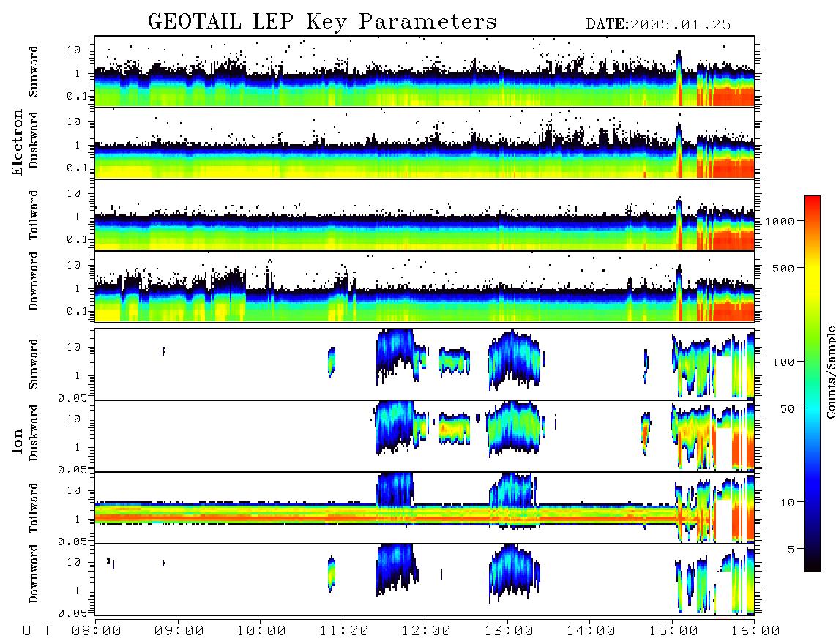Viewport: 836px width, 644px height.
Task: Select the "12:00" time tick label
Action: pyautogui.click(x=425, y=632)
